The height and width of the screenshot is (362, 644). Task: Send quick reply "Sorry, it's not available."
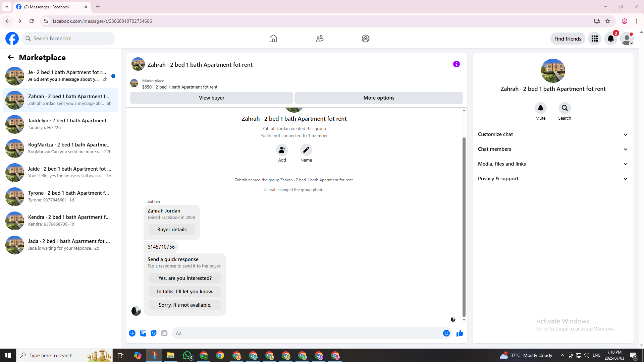point(185,305)
